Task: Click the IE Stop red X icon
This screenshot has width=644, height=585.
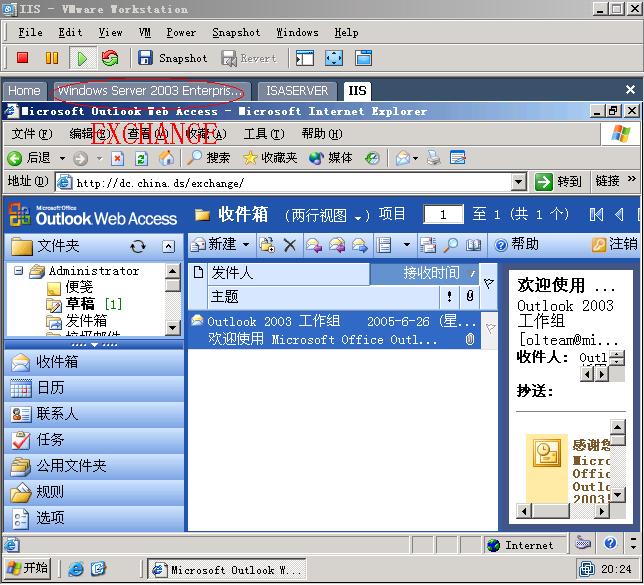Action: click(117, 158)
